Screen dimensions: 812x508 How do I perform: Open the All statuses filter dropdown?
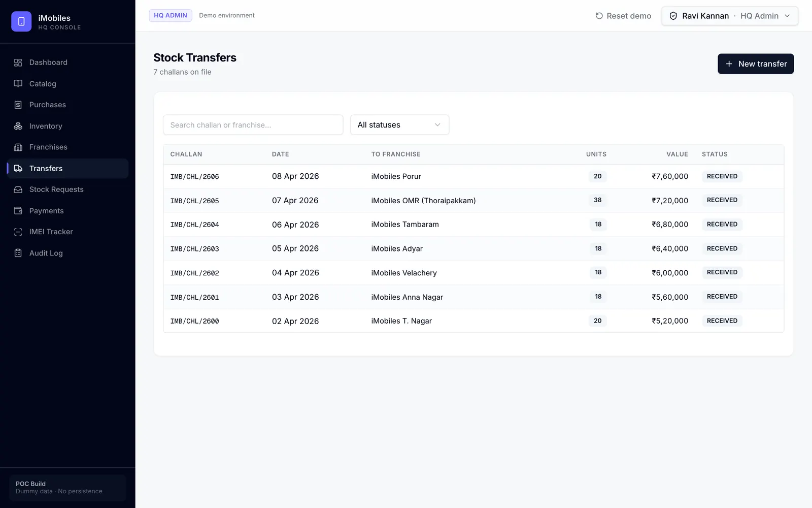click(x=399, y=125)
